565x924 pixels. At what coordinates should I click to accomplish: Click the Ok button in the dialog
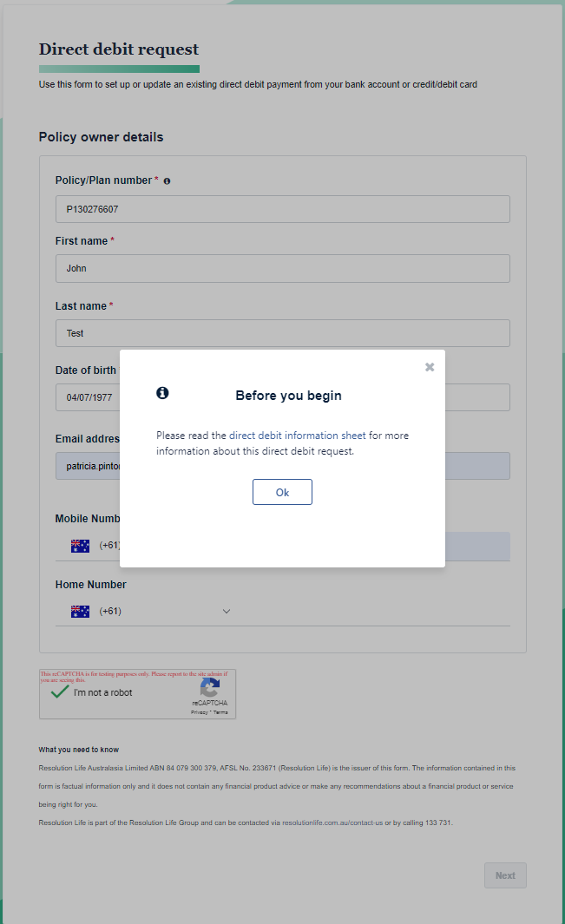tap(283, 492)
